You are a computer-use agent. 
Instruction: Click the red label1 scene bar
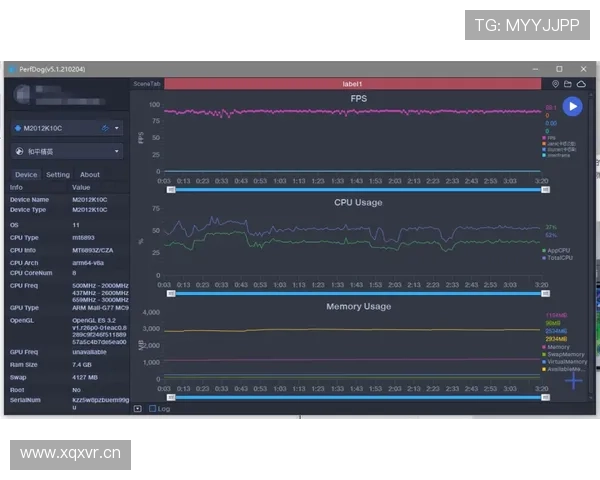pyautogui.click(x=352, y=84)
